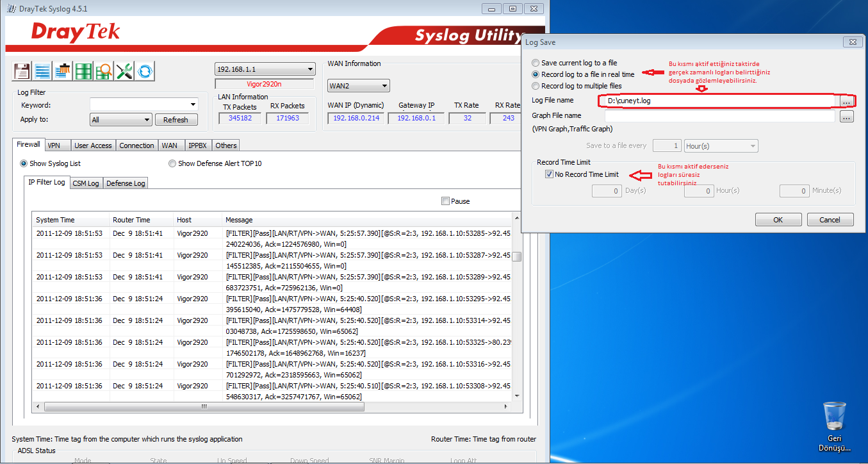Expand the router IP 192.168.1.1 dropdown
The width and height of the screenshot is (868, 464).
265,69
